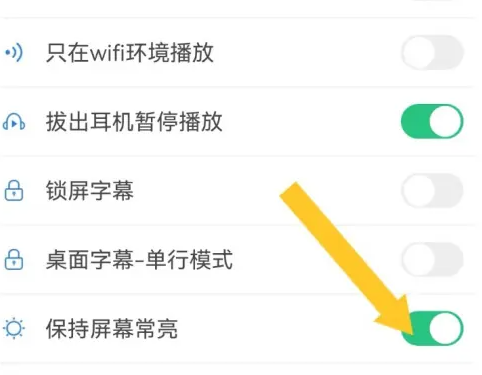Tap the lock icon beside 桌面字幕-单行模式

pyautogui.click(x=14, y=259)
